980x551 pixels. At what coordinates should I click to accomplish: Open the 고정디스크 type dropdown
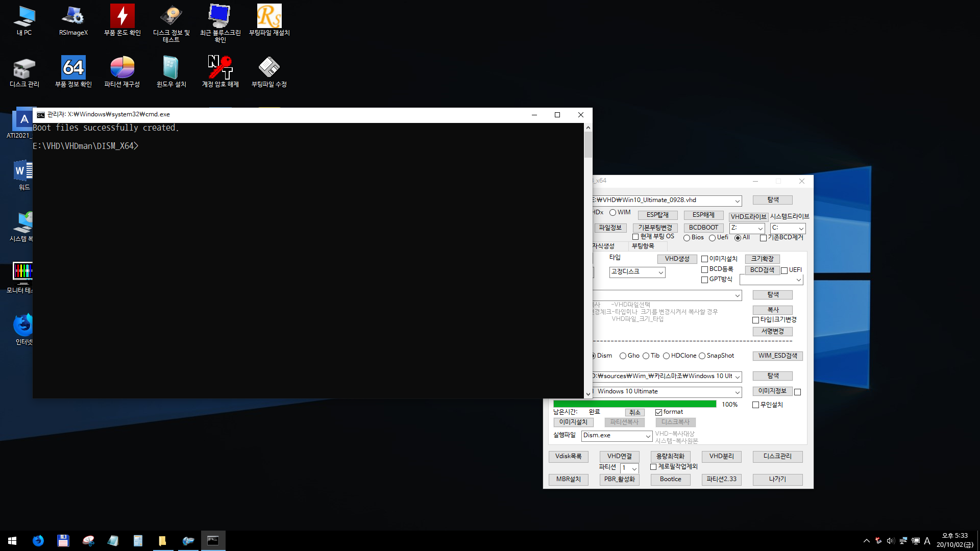(x=660, y=272)
